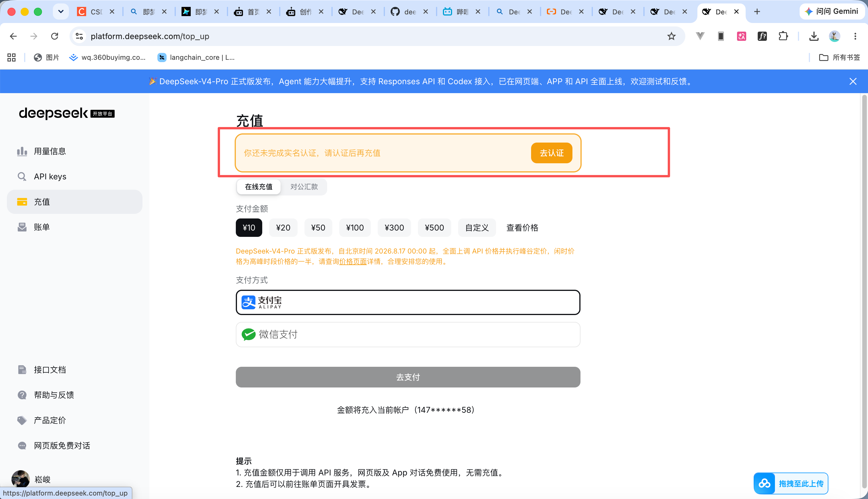The height and width of the screenshot is (499, 868).
Task: Open the pink translate extension icon
Action: (741, 36)
